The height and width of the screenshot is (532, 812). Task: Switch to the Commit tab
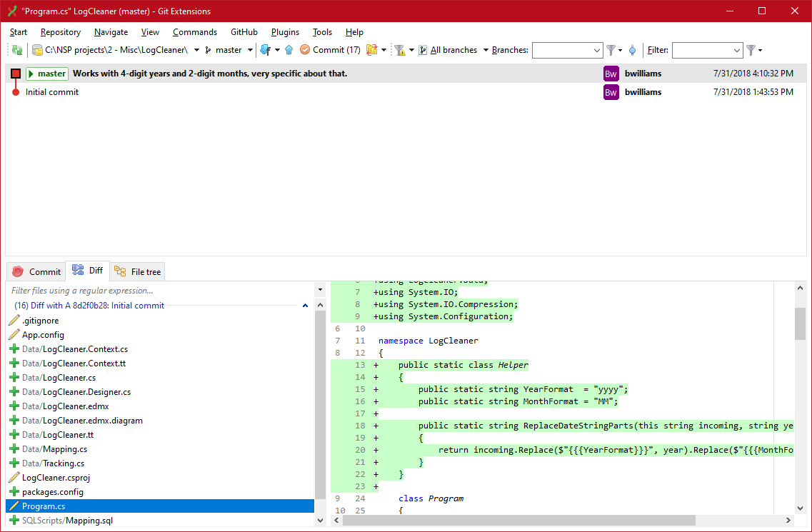(36, 271)
